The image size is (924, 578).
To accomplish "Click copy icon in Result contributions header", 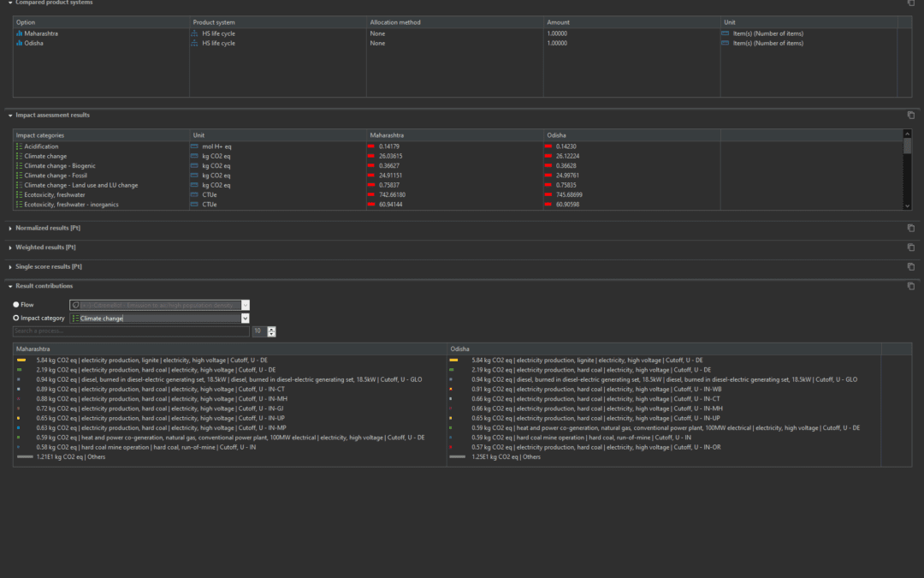I will click(x=911, y=286).
